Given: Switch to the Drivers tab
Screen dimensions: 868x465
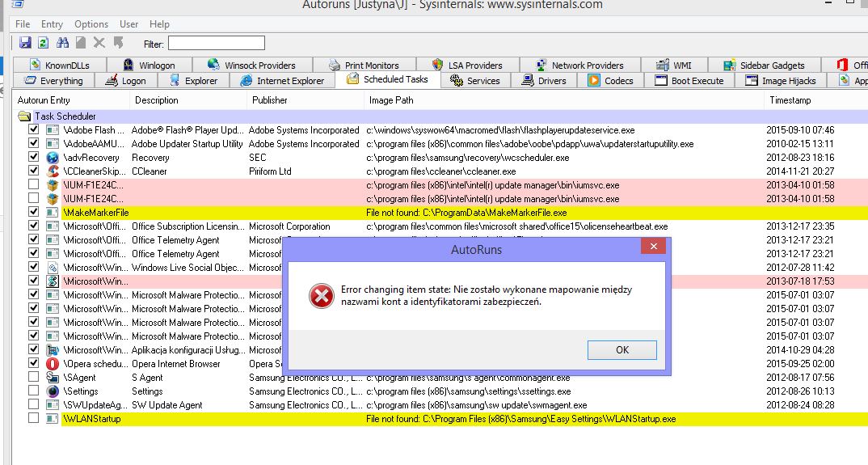Looking at the screenshot, I should [544, 80].
